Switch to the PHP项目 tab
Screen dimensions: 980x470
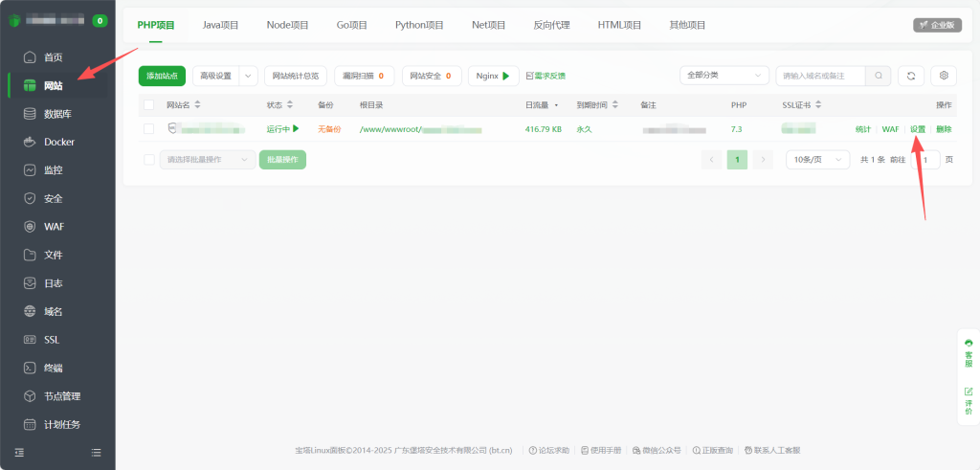156,25
